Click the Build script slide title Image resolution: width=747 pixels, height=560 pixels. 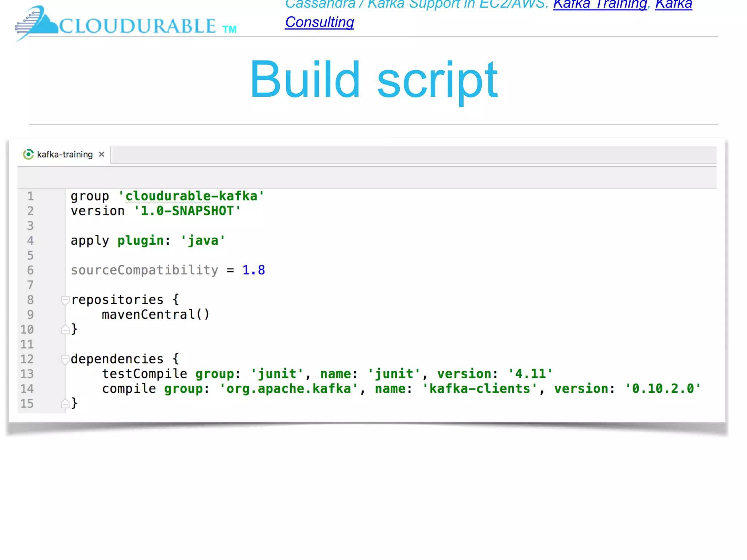click(373, 79)
